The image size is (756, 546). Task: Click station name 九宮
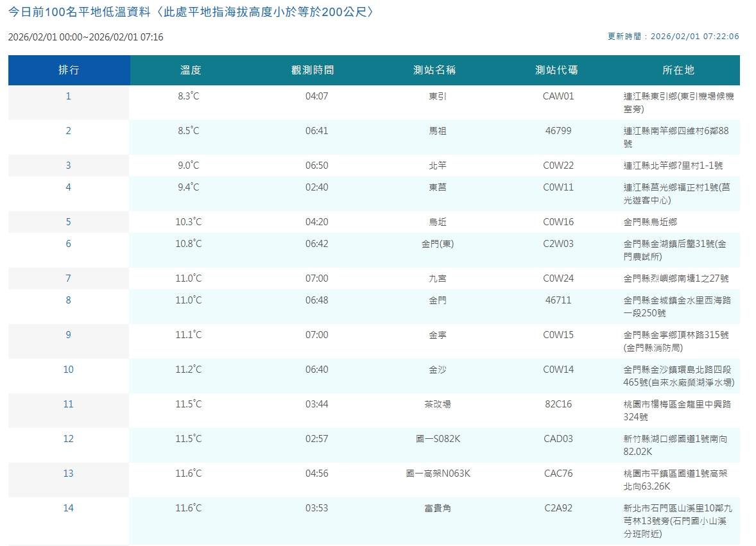click(438, 278)
